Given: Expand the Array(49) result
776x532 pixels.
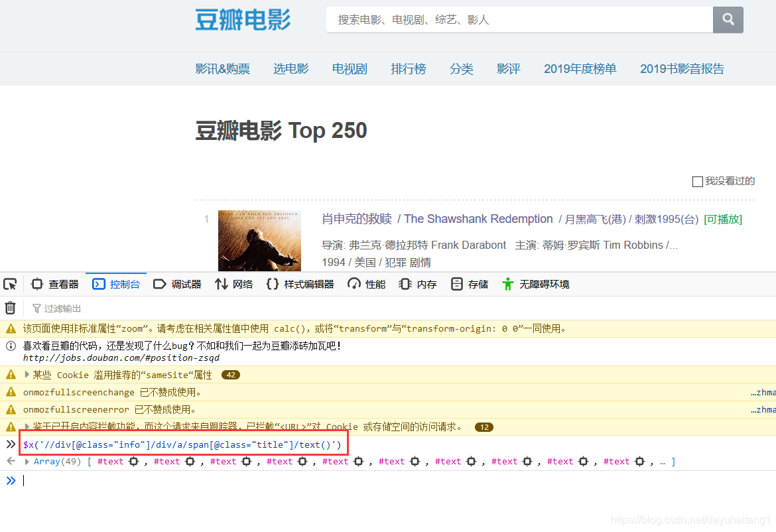Looking at the screenshot, I should [27, 462].
